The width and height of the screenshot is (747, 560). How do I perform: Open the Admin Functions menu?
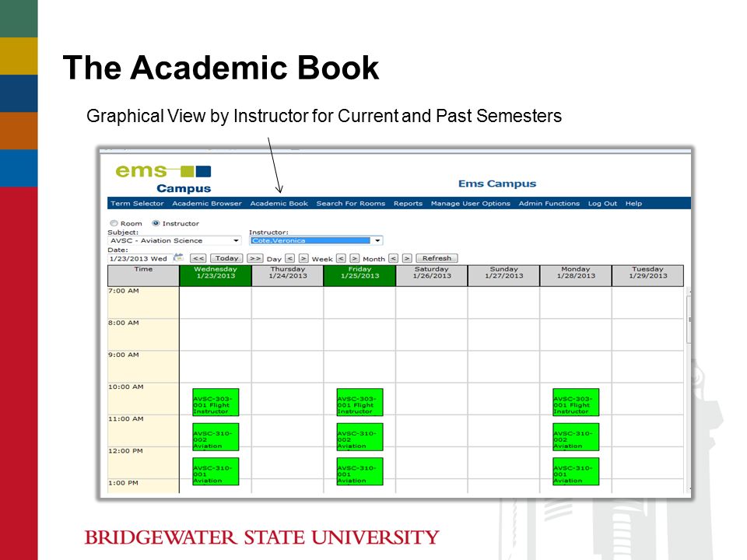tap(549, 203)
